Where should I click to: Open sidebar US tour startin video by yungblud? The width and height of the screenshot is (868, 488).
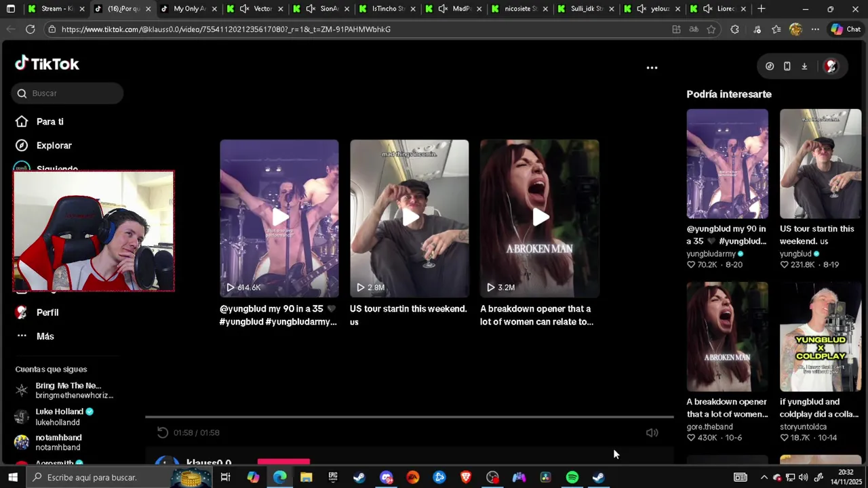click(821, 164)
